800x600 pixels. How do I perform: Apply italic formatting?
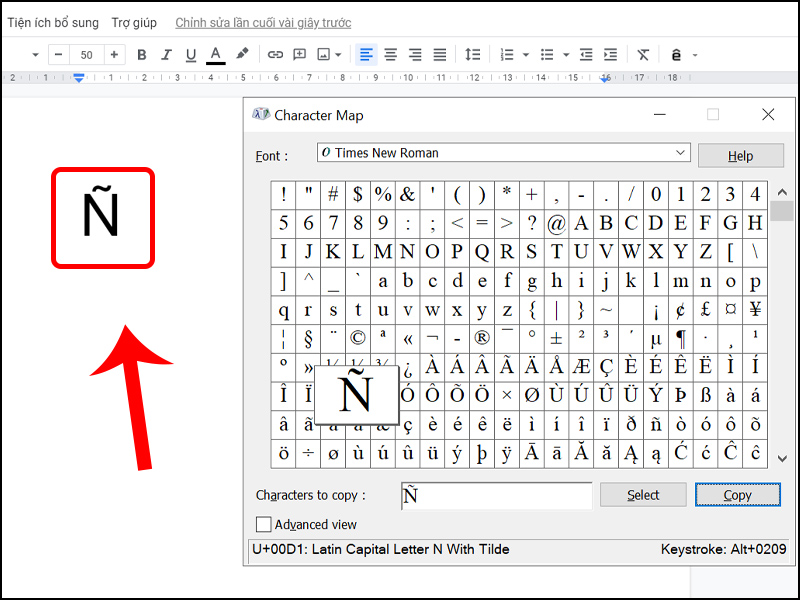(x=166, y=55)
